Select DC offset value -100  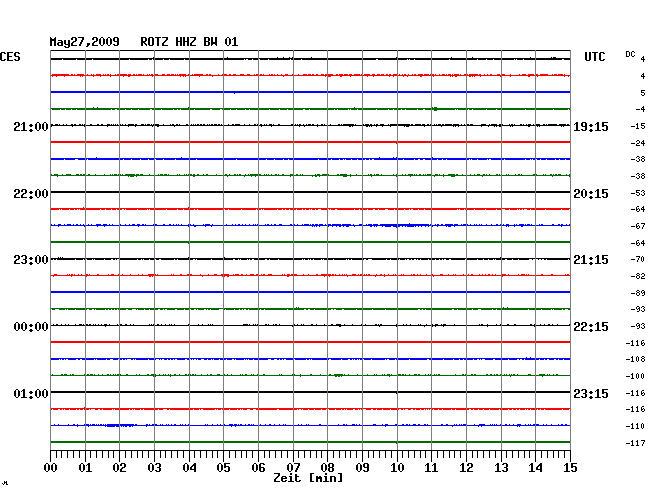click(635, 376)
